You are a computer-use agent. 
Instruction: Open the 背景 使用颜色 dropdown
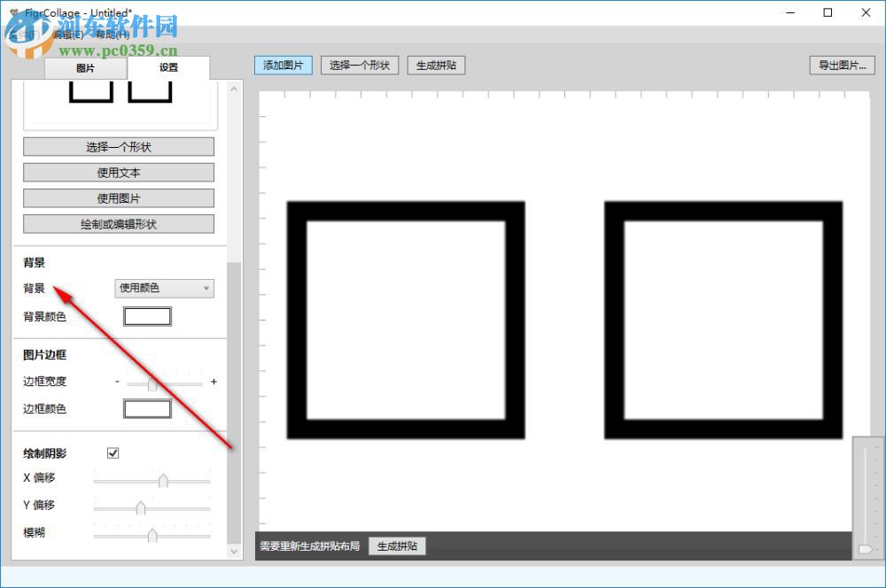163,288
